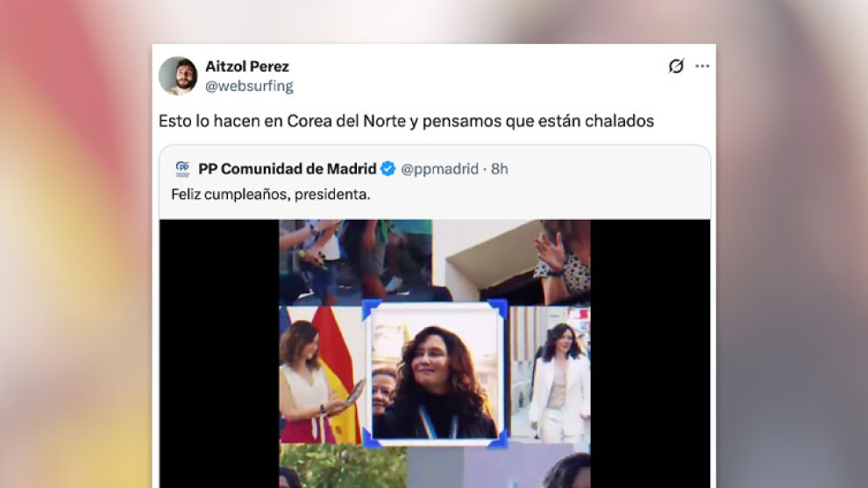Image resolution: width=868 pixels, height=488 pixels.
Task: Open the @websurfing handle
Action: 249,86
